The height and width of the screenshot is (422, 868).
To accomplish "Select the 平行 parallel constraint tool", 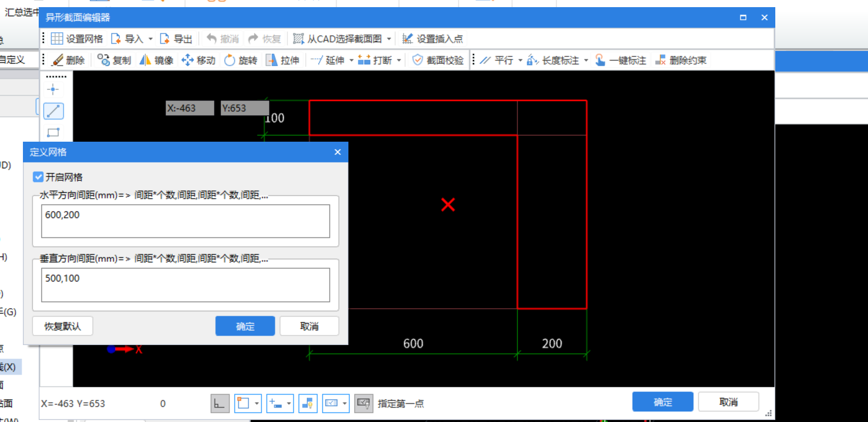I will coord(497,60).
